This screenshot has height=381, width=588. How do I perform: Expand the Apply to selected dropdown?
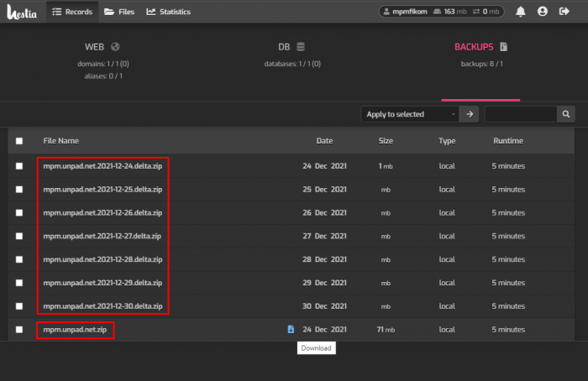(410, 114)
